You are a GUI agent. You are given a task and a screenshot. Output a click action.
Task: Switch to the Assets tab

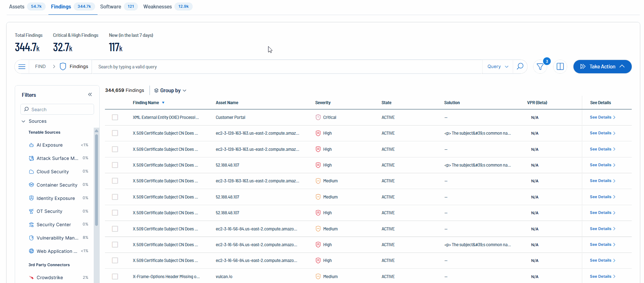tap(17, 7)
